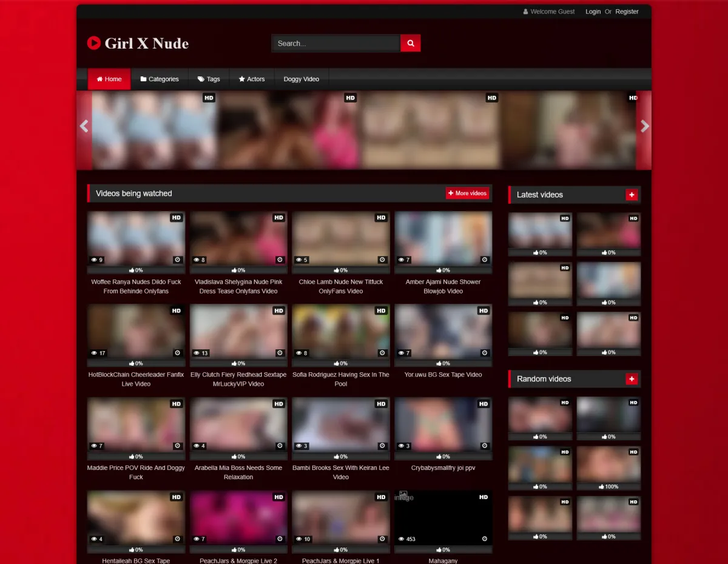Advance carousel with the right arrow
Image resolution: width=728 pixels, height=564 pixels.
[x=644, y=126]
